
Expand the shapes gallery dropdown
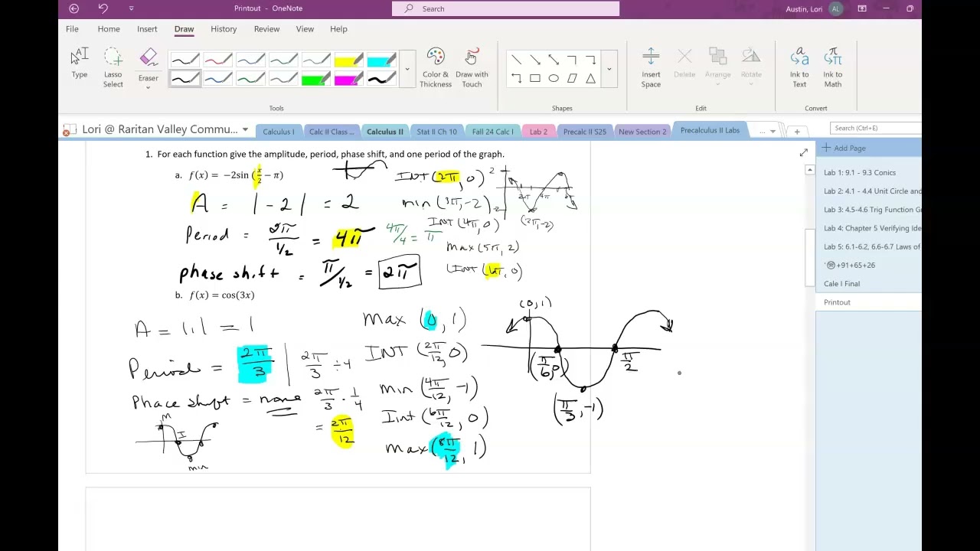pos(609,70)
